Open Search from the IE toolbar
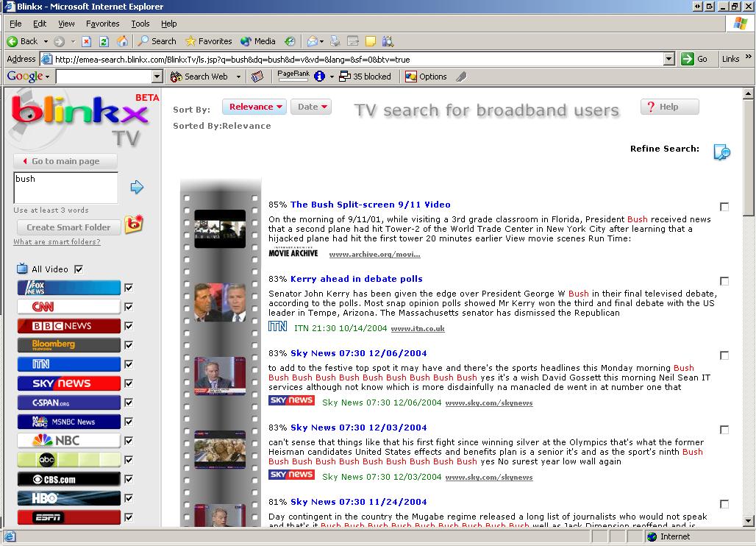 157,41
